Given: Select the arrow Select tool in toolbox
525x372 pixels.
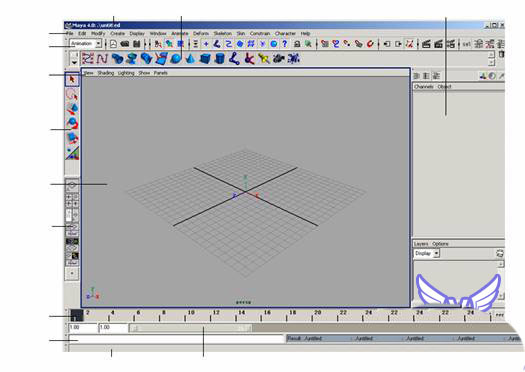Looking at the screenshot, I should click(72, 79).
